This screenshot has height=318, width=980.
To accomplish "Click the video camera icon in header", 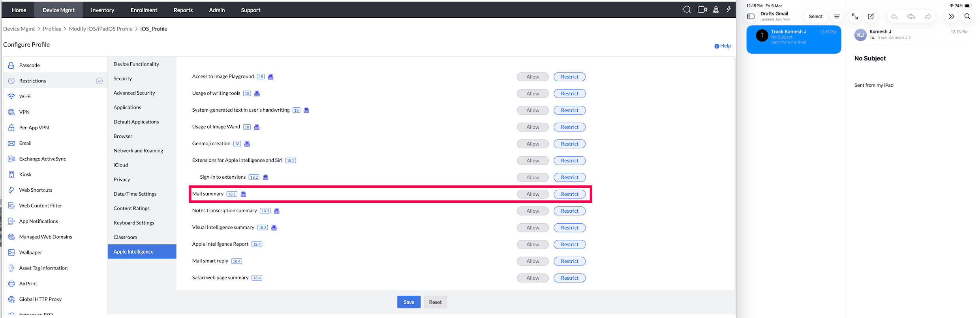I will [x=702, y=10].
